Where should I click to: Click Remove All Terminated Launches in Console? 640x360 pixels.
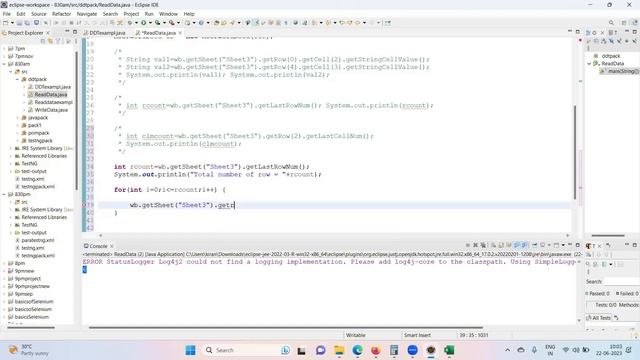[x=483, y=245]
